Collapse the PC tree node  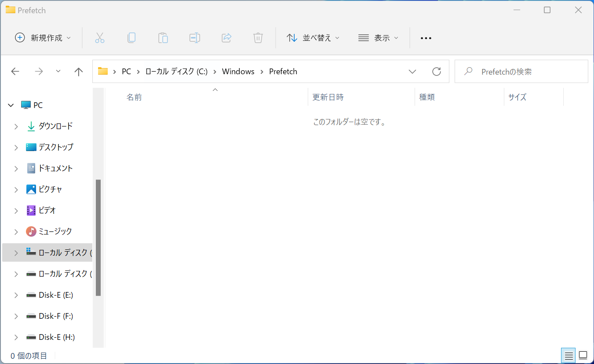coord(11,105)
